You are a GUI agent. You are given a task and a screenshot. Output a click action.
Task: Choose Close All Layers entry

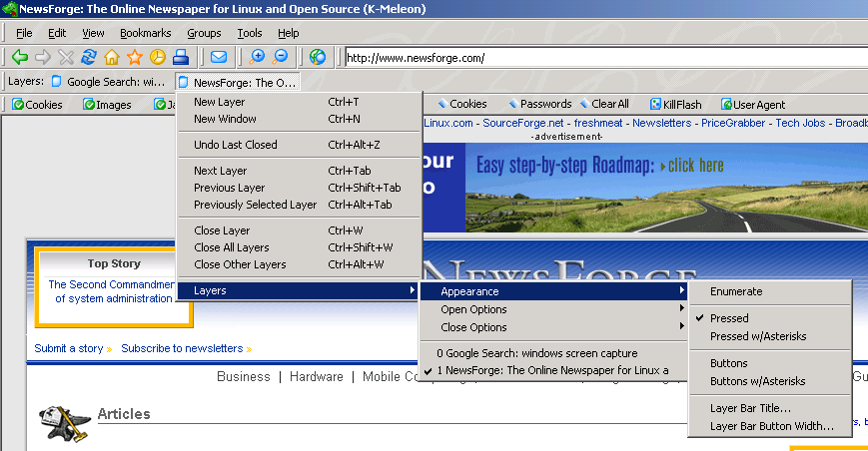click(x=299, y=247)
